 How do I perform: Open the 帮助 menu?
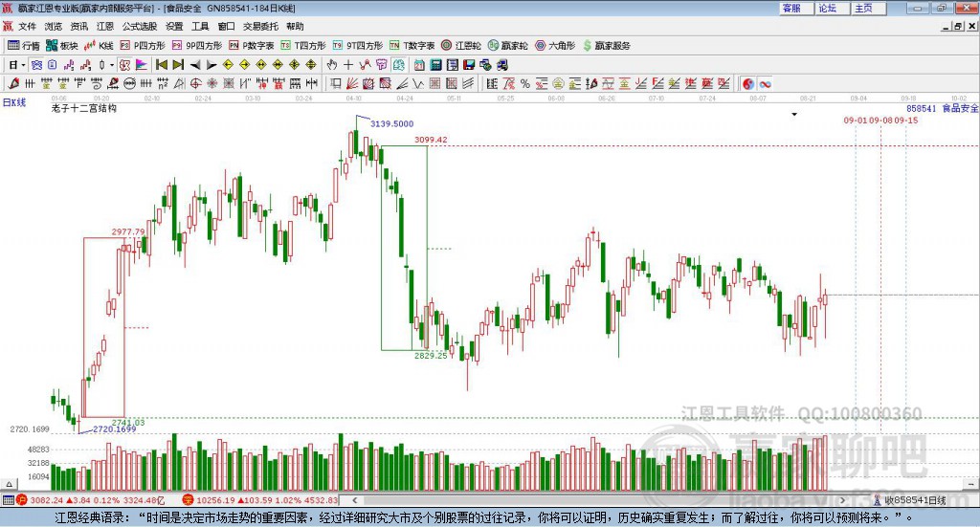tap(295, 26)
